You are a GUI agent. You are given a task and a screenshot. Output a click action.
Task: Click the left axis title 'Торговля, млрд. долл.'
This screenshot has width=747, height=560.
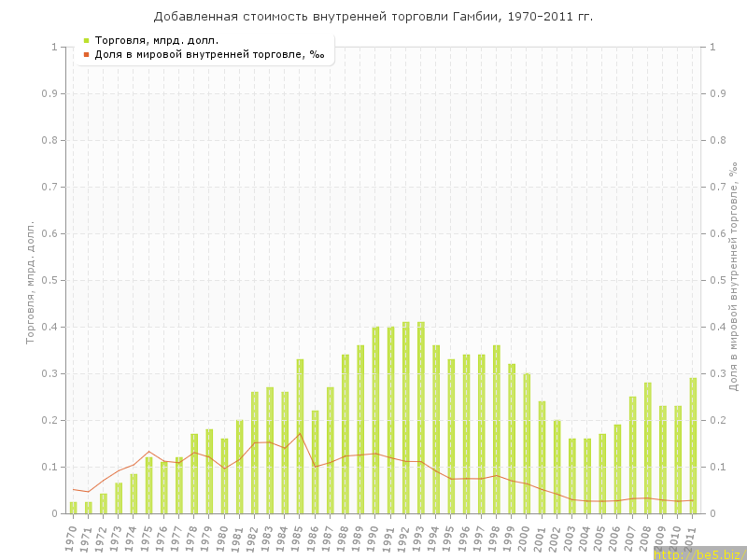pyautogui.click(x=30, y=282)
